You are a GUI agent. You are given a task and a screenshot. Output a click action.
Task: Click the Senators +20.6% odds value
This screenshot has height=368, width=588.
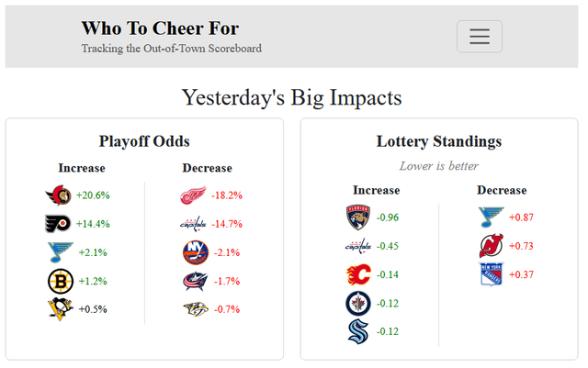(93, 195)
